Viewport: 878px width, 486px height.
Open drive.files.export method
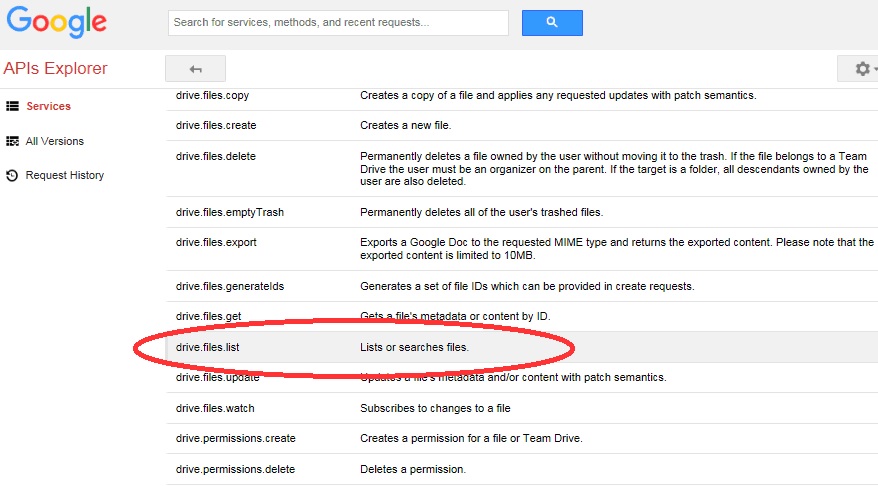(x=216, y=242)
